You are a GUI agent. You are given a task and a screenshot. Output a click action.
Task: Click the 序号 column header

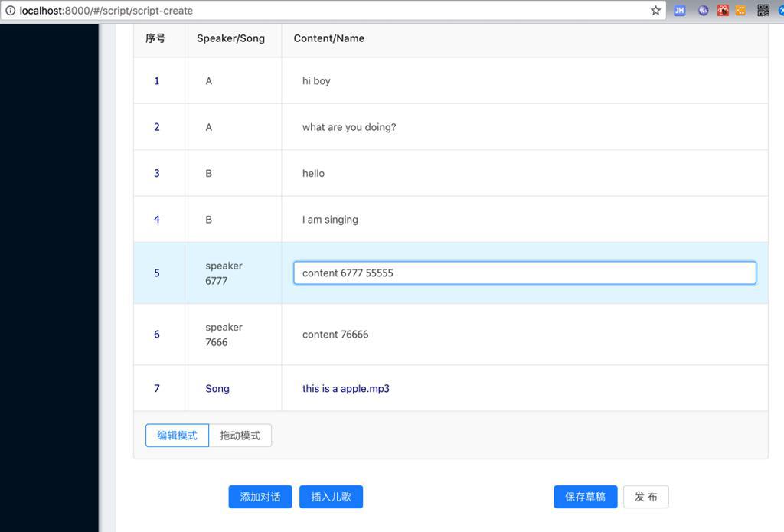[159, 38]
